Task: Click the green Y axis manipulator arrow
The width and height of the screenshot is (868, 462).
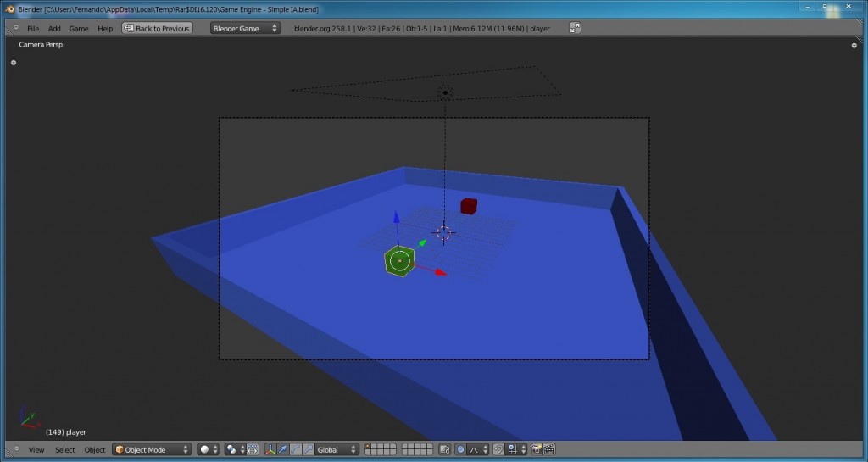Action: 422,243
